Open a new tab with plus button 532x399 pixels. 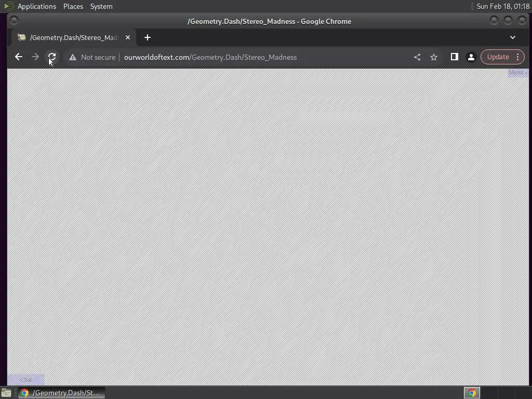click(x=147, y=37)
